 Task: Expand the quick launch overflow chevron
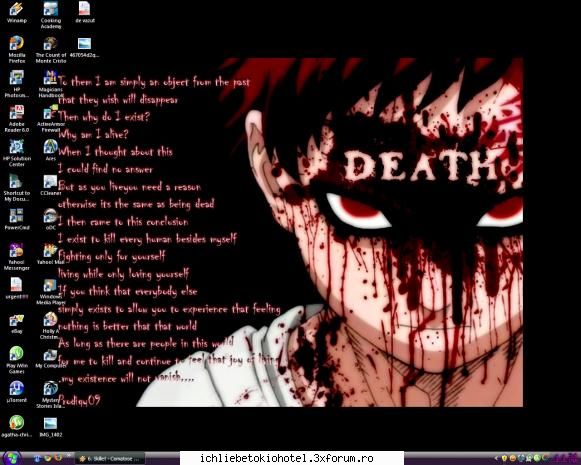pos(69,455)
